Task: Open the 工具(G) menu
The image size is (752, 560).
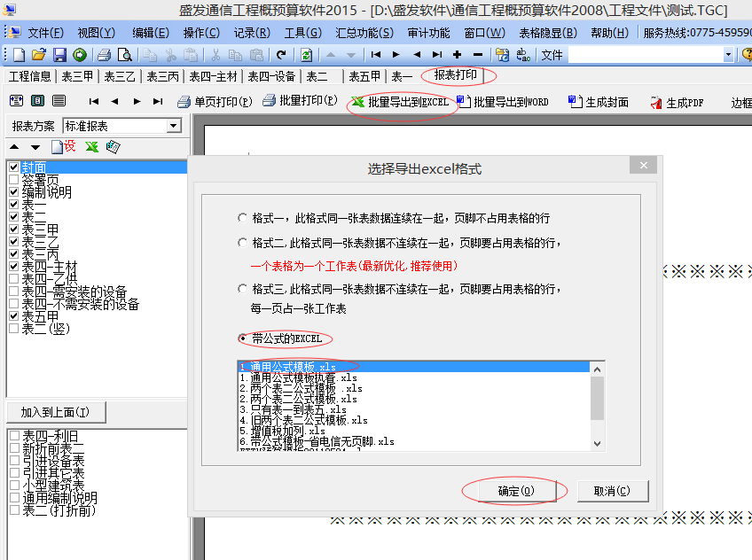Action: pyautogui.click(x=303, y=33)
